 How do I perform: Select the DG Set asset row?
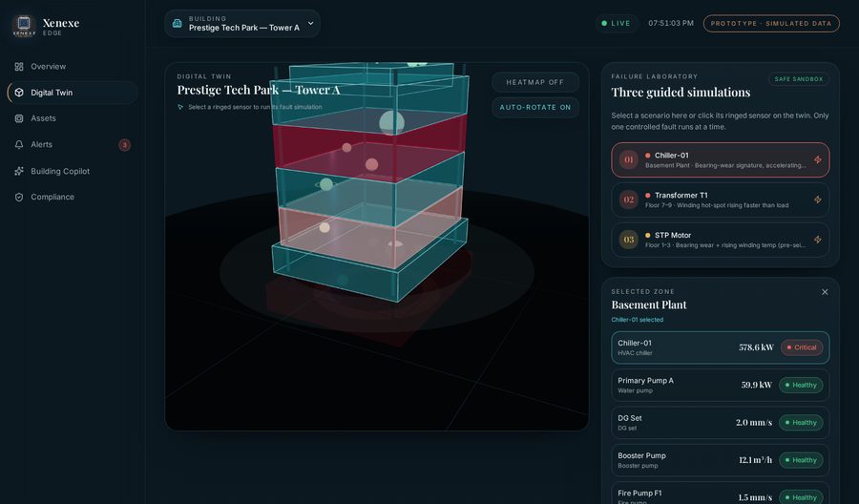coord(721,423)
